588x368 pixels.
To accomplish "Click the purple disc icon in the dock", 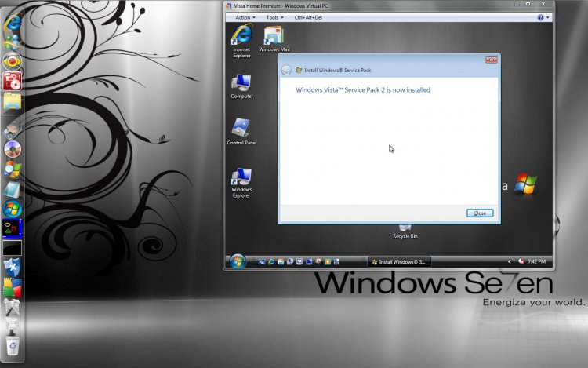I will point(13,149).
